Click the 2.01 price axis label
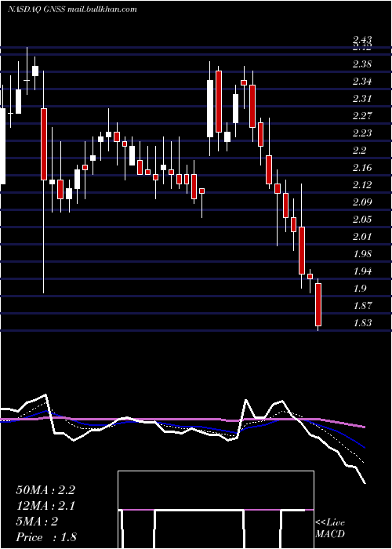Image resolution: width=392 pixels, height=549 pixels. [362, 237]
